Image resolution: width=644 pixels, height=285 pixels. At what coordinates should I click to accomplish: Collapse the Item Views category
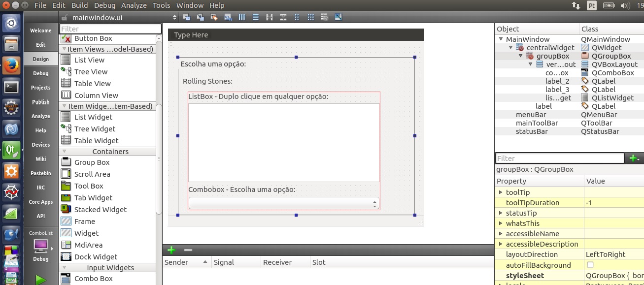(64, 49)
